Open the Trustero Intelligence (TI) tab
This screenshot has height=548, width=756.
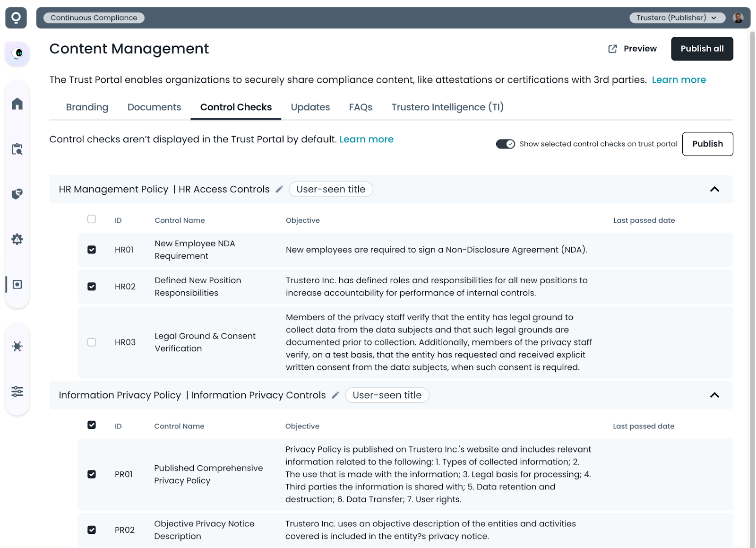(447, 107)
